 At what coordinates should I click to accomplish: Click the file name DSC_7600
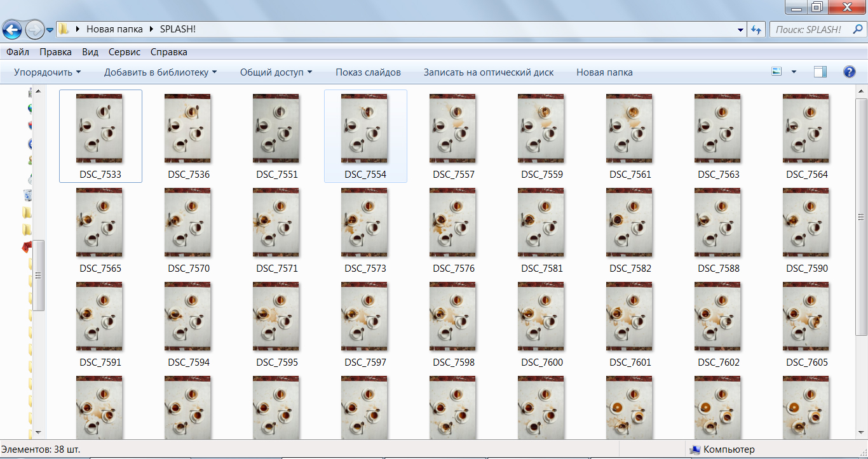pyautogui.click(x=542, y=363)
